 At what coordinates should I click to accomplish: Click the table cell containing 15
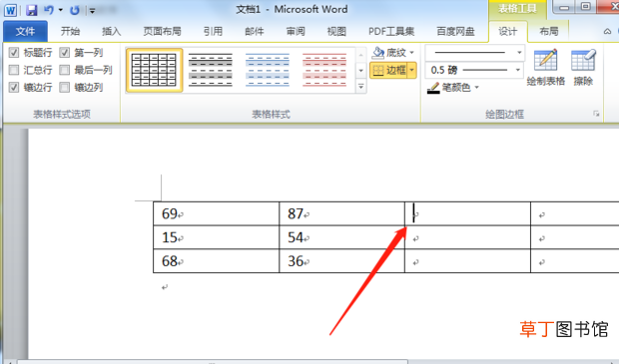point(216,237)
